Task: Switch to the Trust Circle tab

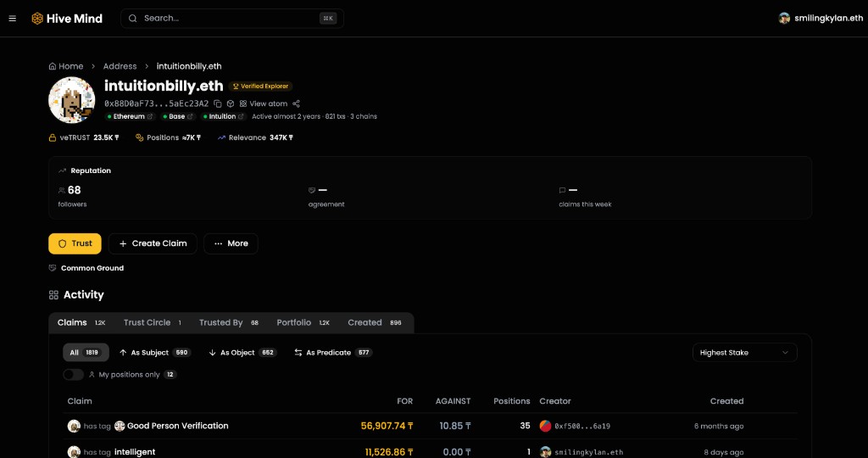Action: click(x=153, y=322)
